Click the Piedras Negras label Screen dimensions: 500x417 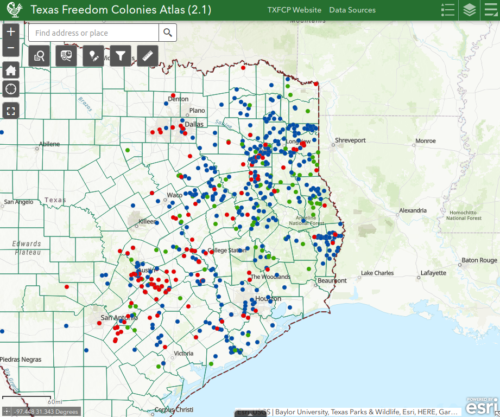[21, 359]
